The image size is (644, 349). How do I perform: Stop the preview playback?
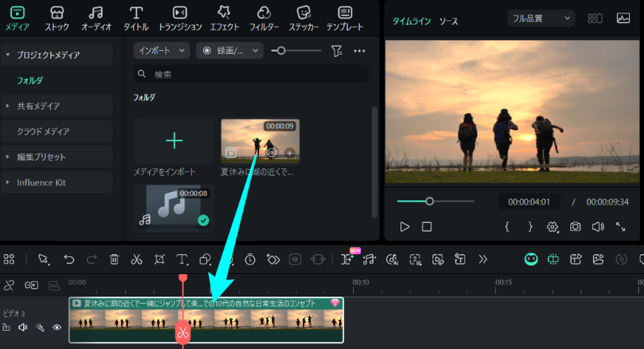click(x=427, y=227)
